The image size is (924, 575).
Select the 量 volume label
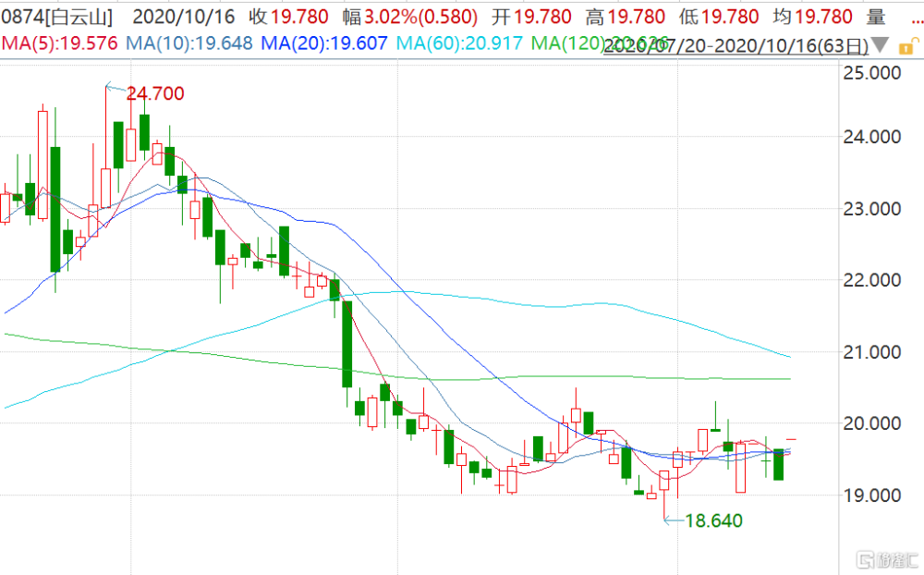point(876,17)
